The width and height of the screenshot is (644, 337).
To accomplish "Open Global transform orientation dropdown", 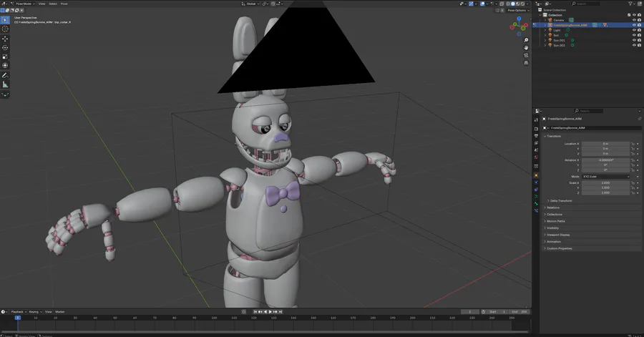I will pos(250,4).
